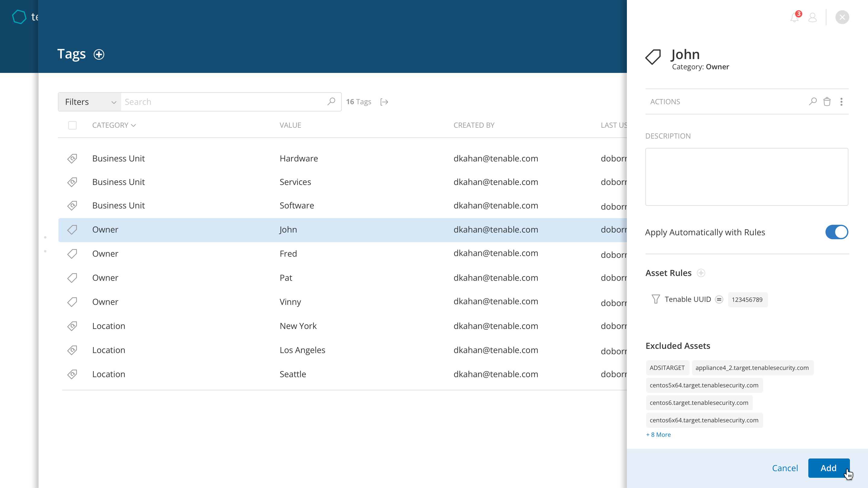Add asset rule with plus icon
Image resolution: width=868 pixels, height=488 pixels.
click(701, 273)
